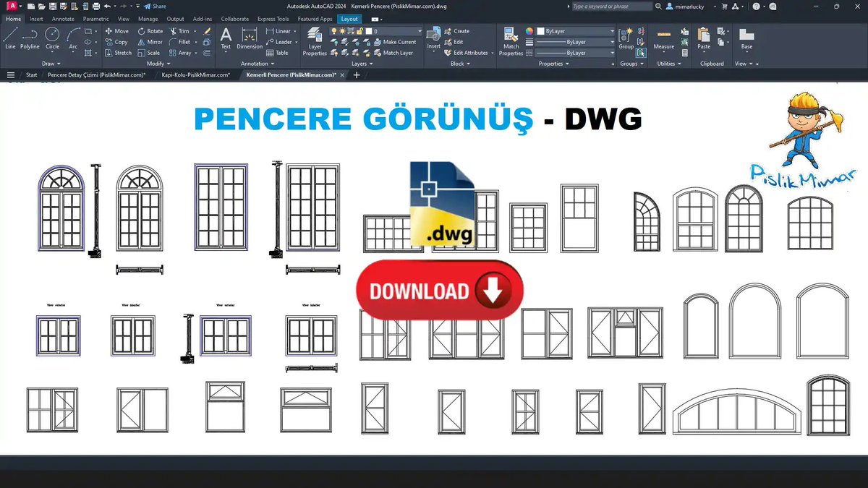Click the Leader annotation tool

tap(278, 42)
